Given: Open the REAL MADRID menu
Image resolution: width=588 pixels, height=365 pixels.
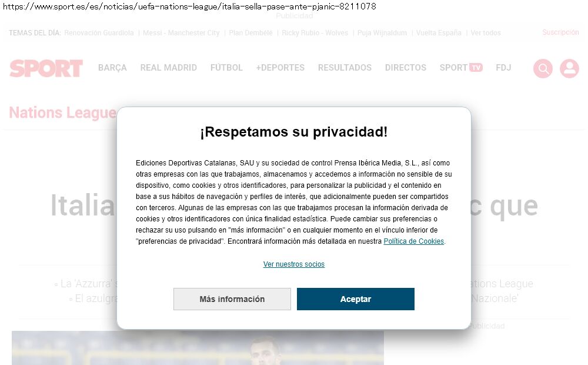Looking at the screenshot, I should pyautogui.click(x=168, y=68).
